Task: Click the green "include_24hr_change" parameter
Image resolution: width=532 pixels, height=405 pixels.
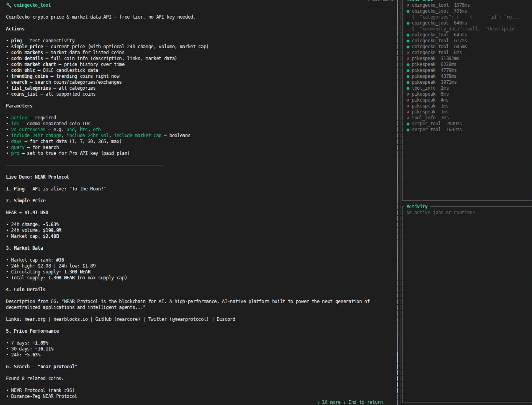Action: (x=36, y=136)
